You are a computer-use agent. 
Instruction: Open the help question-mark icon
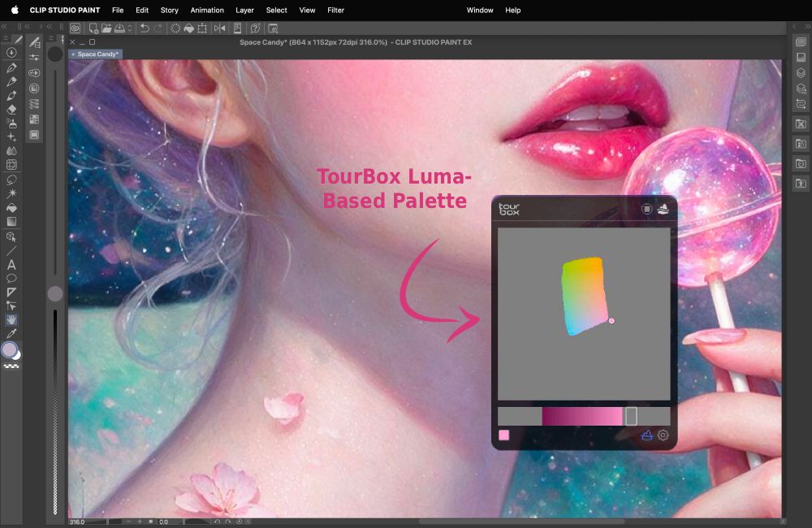(x=255, y=28)
